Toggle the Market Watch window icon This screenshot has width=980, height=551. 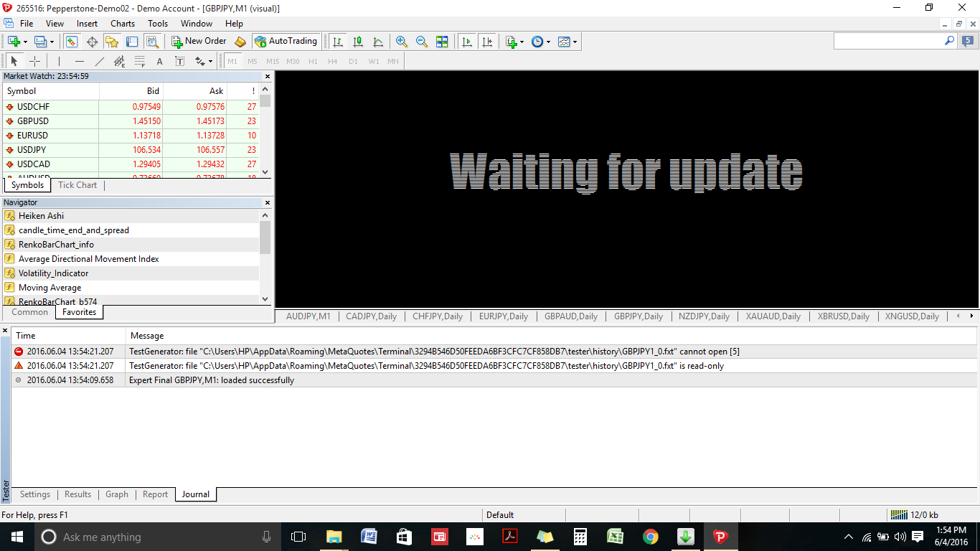click(71, 42)
